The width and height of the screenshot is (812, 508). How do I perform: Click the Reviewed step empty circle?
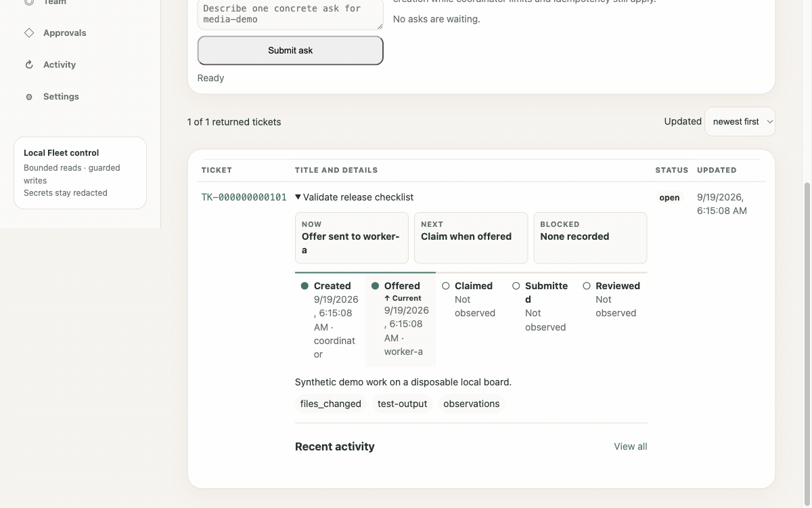pyautogui.click(x=586, y=286)
